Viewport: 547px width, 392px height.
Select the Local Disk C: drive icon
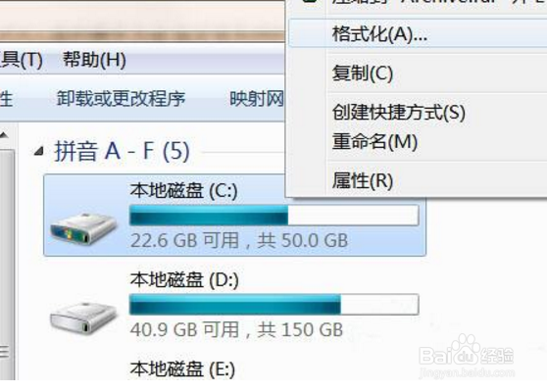click(x=83, y=228)
